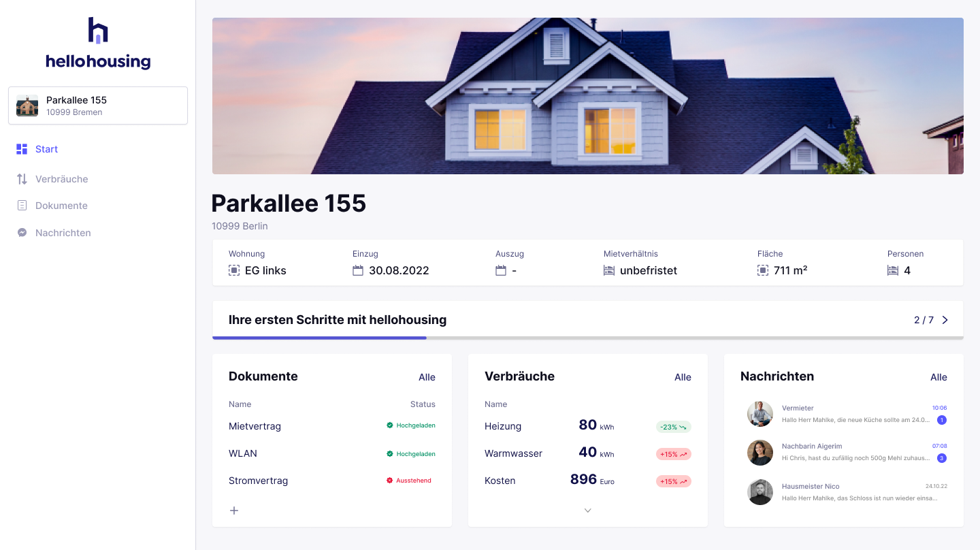Click the Personen icon showing 4 occupants
Screen dimensions: 980x550
893,270
